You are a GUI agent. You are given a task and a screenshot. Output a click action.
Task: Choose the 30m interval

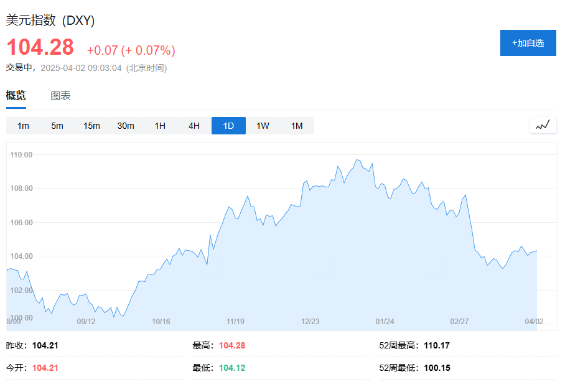pos(126,126)
